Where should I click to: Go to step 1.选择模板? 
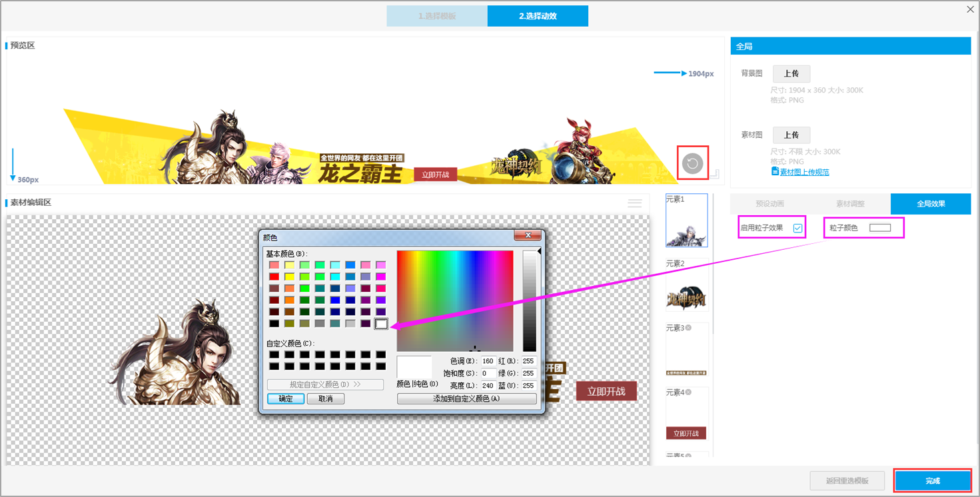pyautogui.click(x=437, y=16)
